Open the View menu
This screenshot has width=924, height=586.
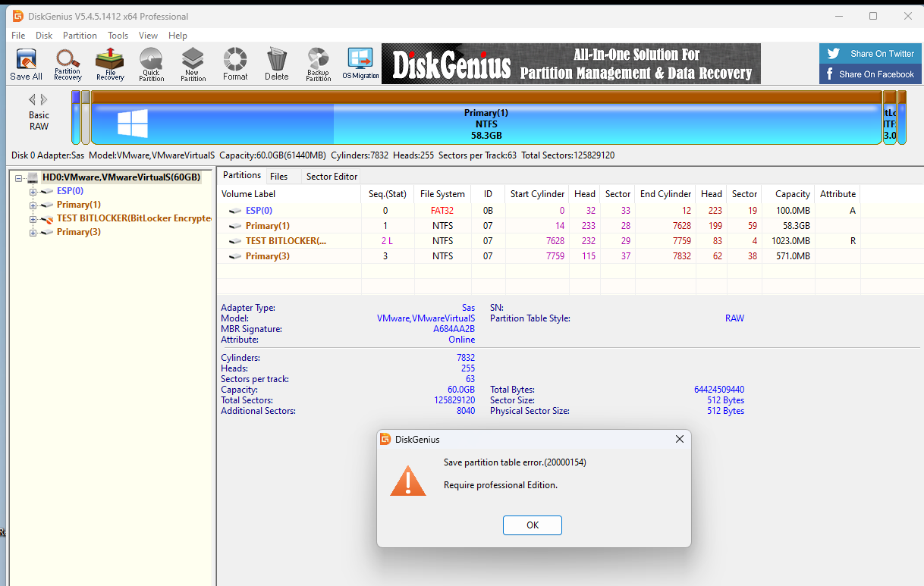coord(148,36)
